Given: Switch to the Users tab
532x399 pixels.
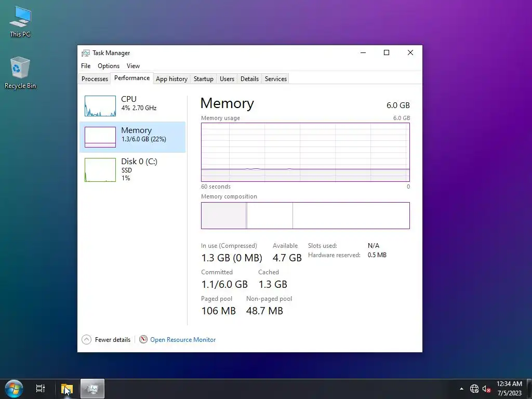Looking at the screenshot, I should tap(227, 79).
